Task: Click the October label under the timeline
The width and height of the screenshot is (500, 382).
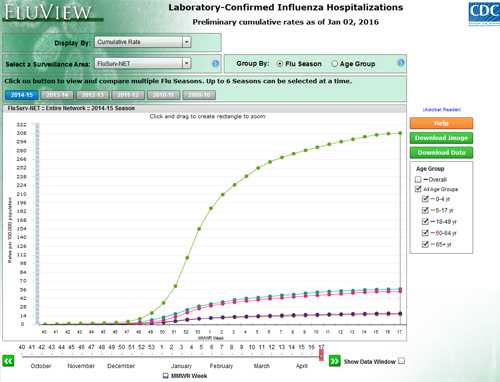Action: (x=41, y=366)
